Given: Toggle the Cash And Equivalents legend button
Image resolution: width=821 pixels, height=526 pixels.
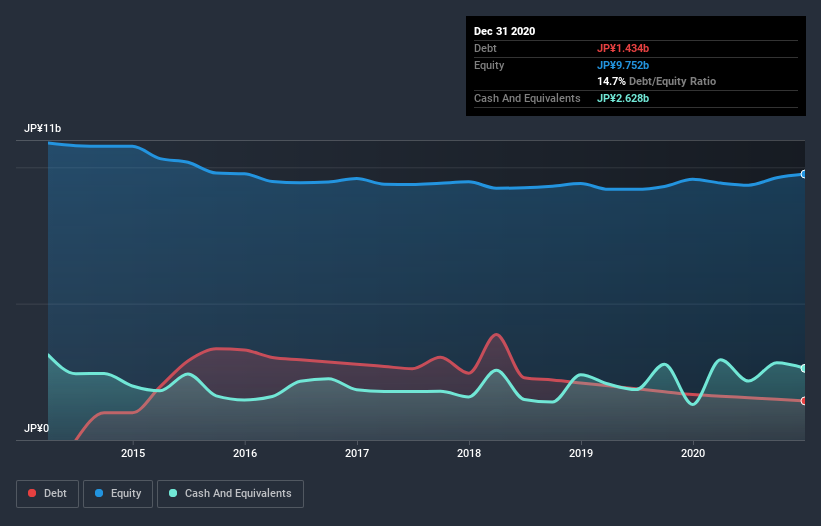Looking at the screenshot, I should pyautogui.click(x=230, y=494).
